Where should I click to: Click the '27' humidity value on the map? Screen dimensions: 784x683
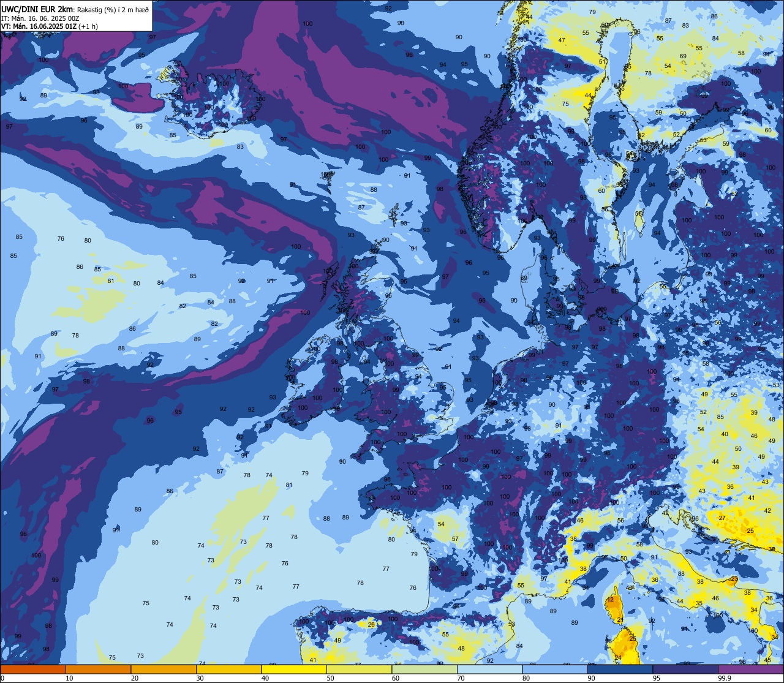(x=723, y=518)
